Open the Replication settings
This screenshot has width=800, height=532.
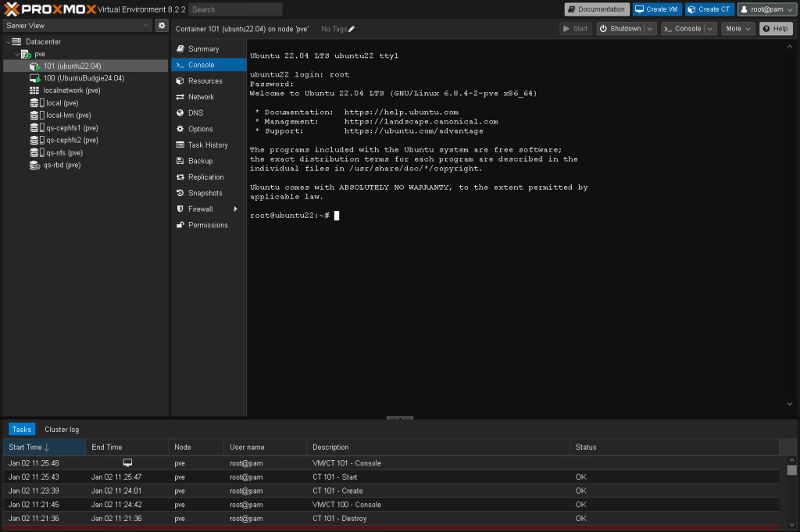point(205,177)
